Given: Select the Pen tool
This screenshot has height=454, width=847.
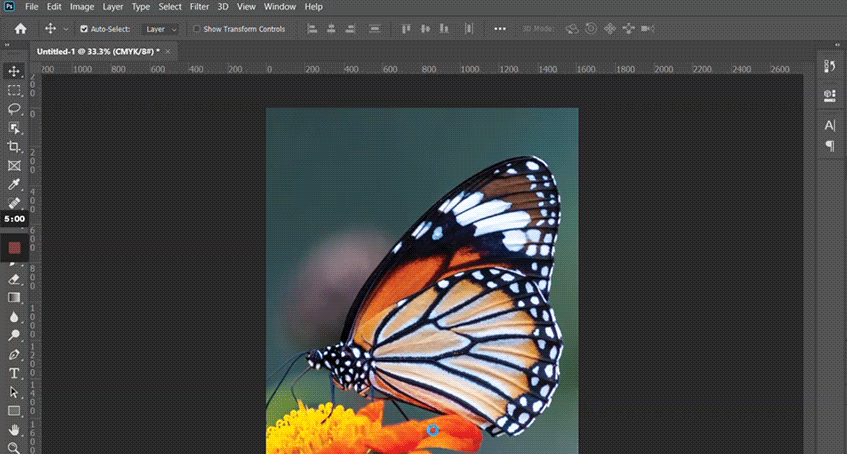Looking at the screenshot, I should pos(14,355).
